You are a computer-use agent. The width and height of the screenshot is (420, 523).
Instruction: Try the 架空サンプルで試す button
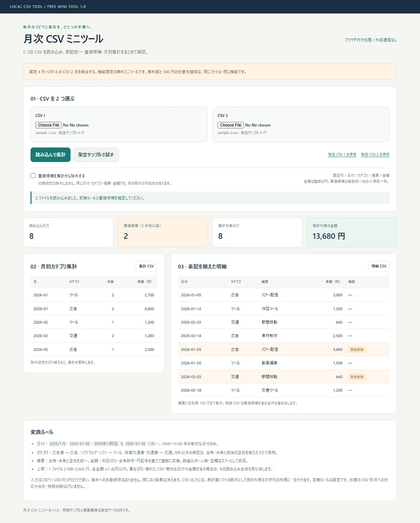pyautogui.click(x=95, y=155)
